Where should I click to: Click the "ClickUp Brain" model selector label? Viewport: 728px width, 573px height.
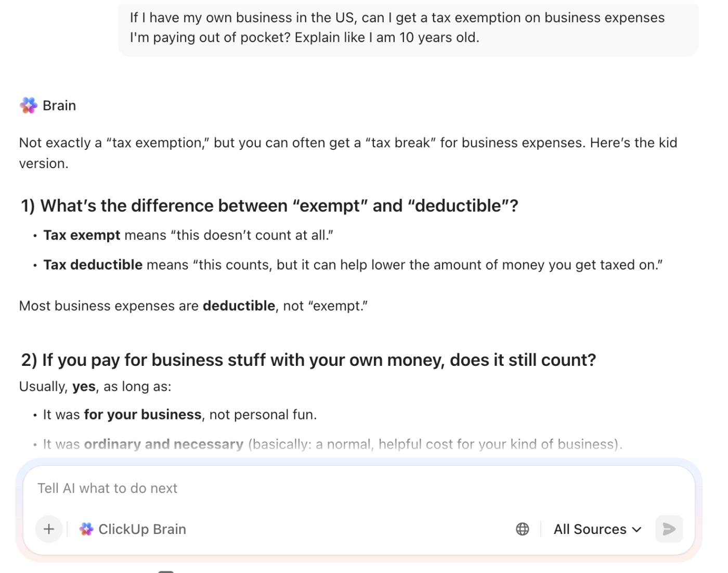[x=142, y=529]
